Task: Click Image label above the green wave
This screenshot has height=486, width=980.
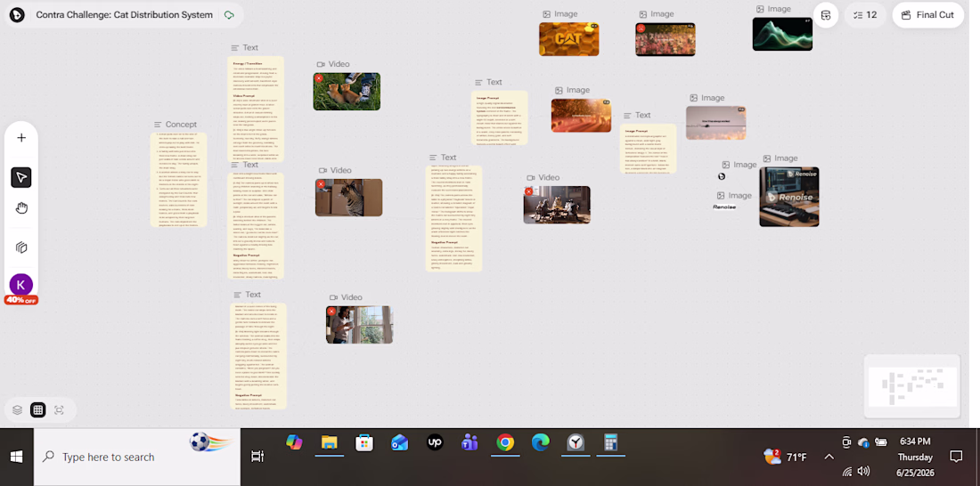Action: click(773, 9)
